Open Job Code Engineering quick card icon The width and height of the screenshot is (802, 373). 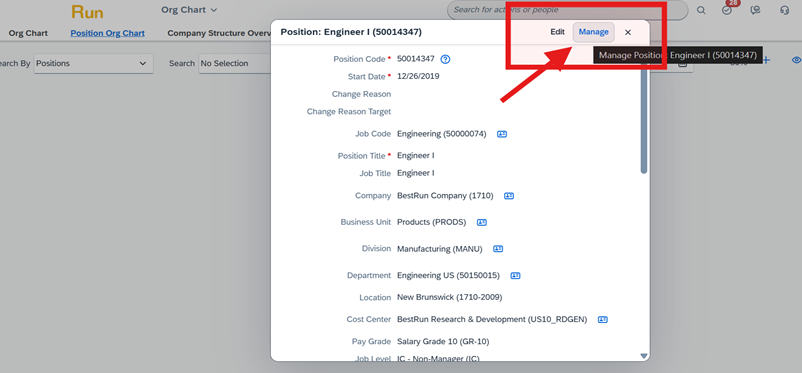point(502,134)
